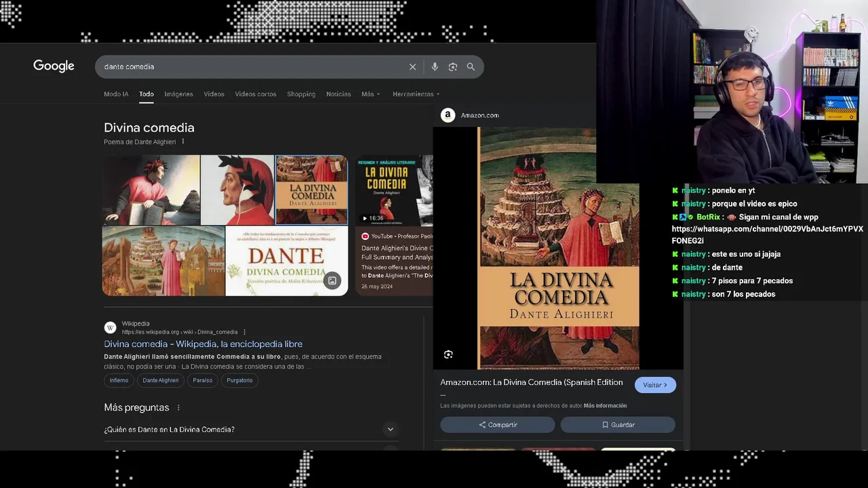Open the Shopping tab
Viewport: 868px width, 488px height.
point(301,94)
